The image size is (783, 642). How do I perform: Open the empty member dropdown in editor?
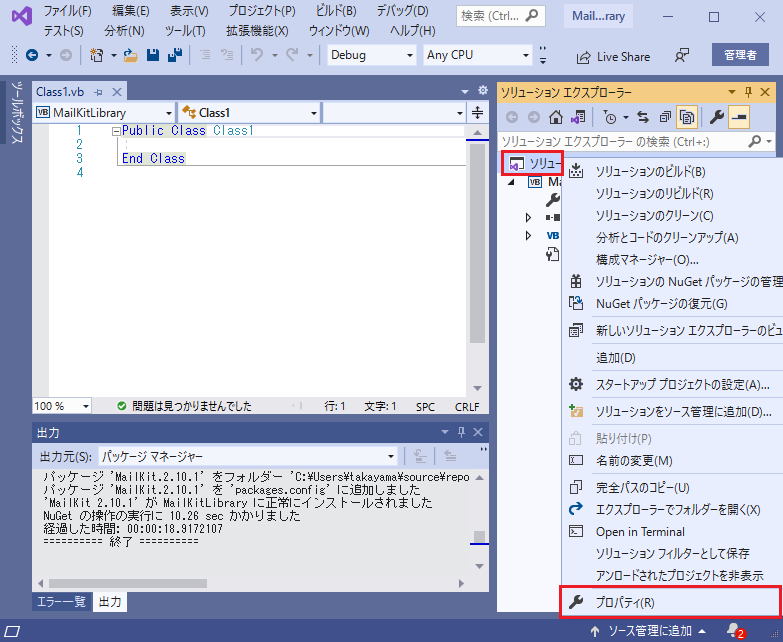point(394,113)
